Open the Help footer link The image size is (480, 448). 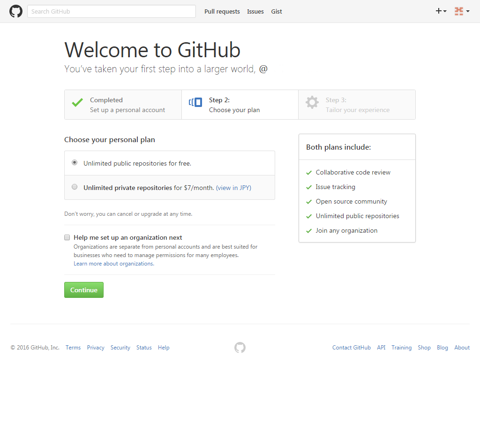click(164, 348)
